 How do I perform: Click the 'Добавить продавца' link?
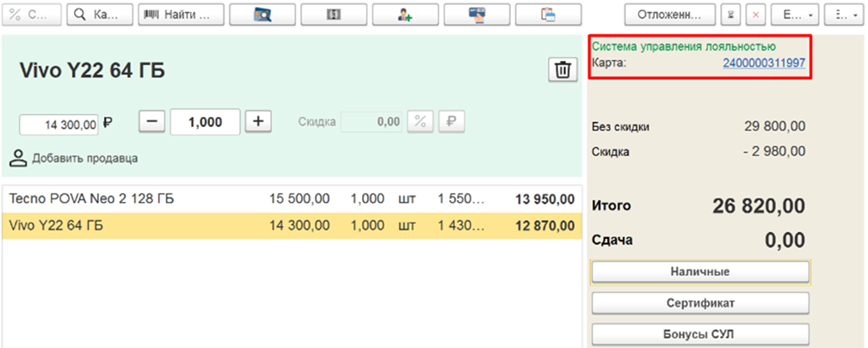coord(84,158)
